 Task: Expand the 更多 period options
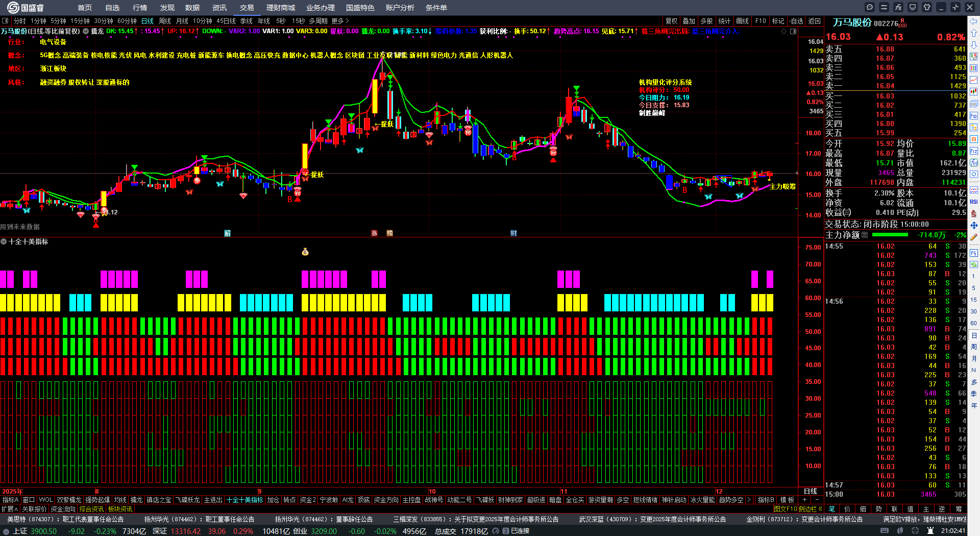pyautogui.click(x=340, y=21)
